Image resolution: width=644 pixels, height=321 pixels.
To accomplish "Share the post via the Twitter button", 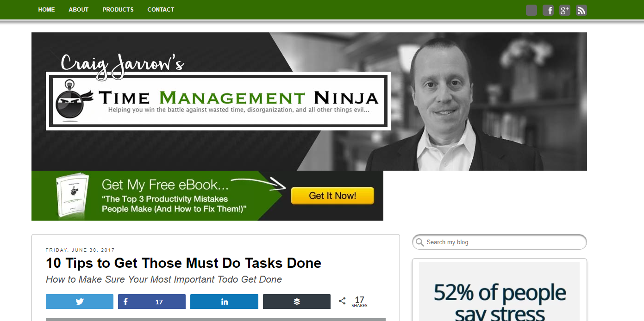I will pyautogui.click(x=80, y=302).
